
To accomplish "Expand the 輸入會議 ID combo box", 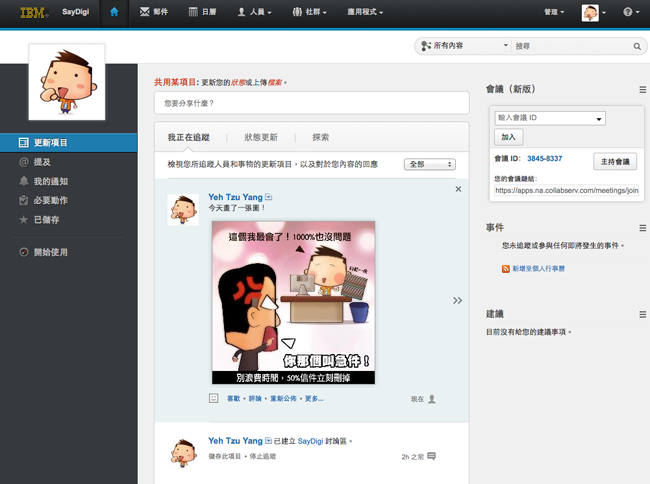I will coord(599,118).
